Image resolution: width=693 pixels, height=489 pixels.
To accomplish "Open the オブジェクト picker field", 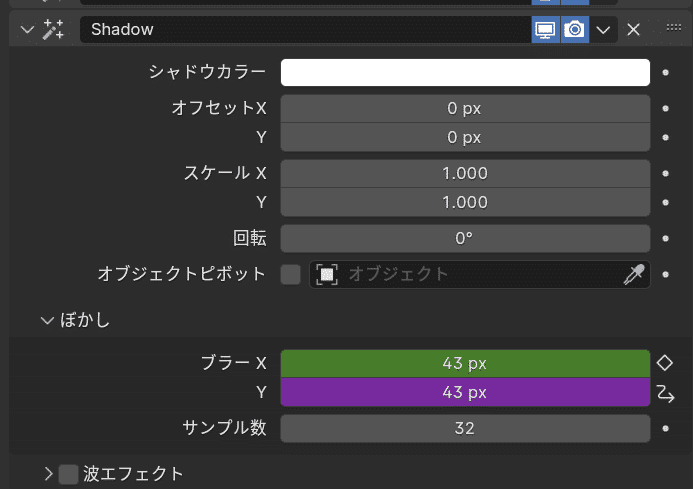I will [480, 275].
